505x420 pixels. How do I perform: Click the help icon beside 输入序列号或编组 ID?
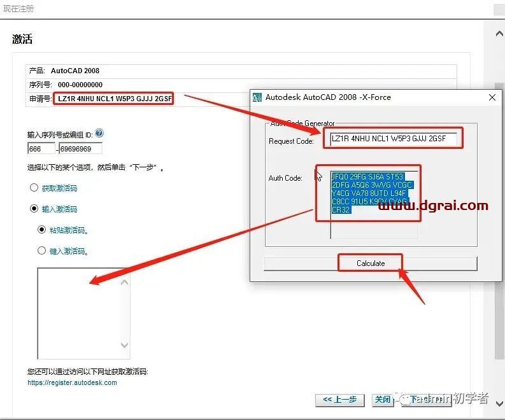(99, 133)
